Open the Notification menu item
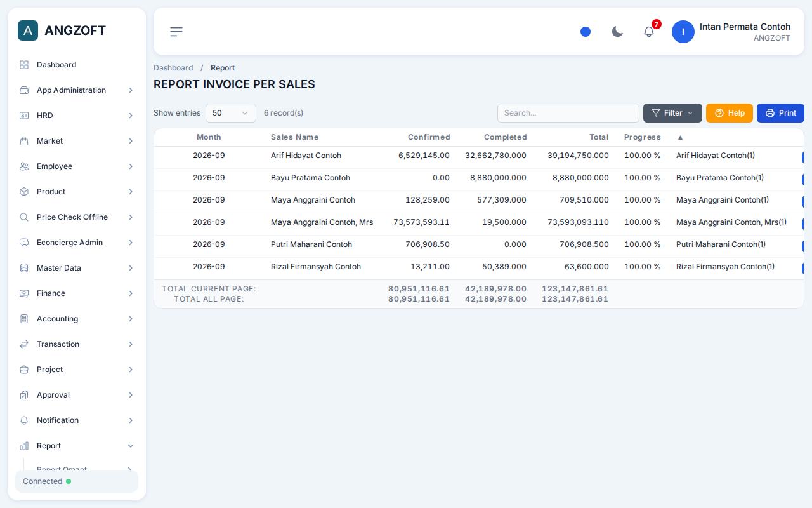Image resolution: width=812 pixels, height=508 pixels. [x=77, y=420]
